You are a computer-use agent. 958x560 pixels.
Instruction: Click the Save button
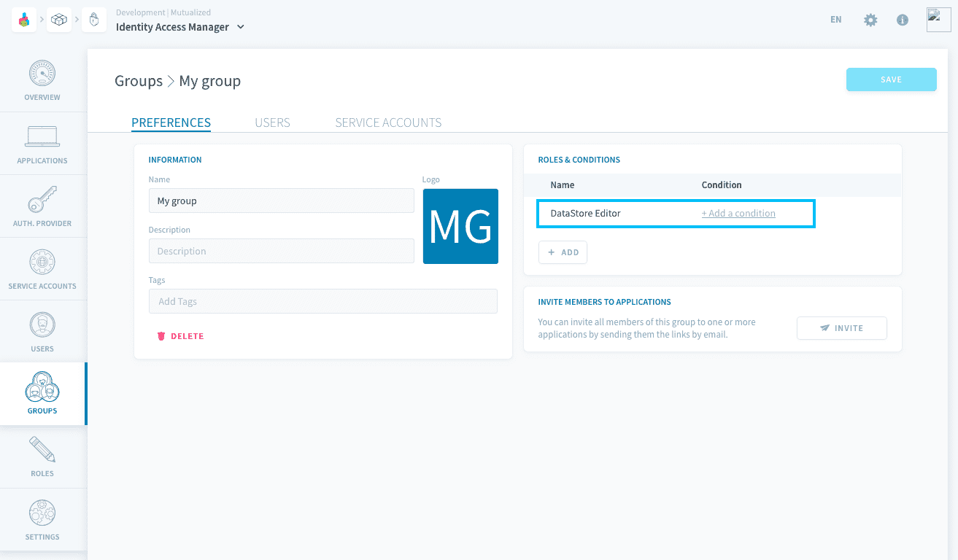[x=891, y=79]
